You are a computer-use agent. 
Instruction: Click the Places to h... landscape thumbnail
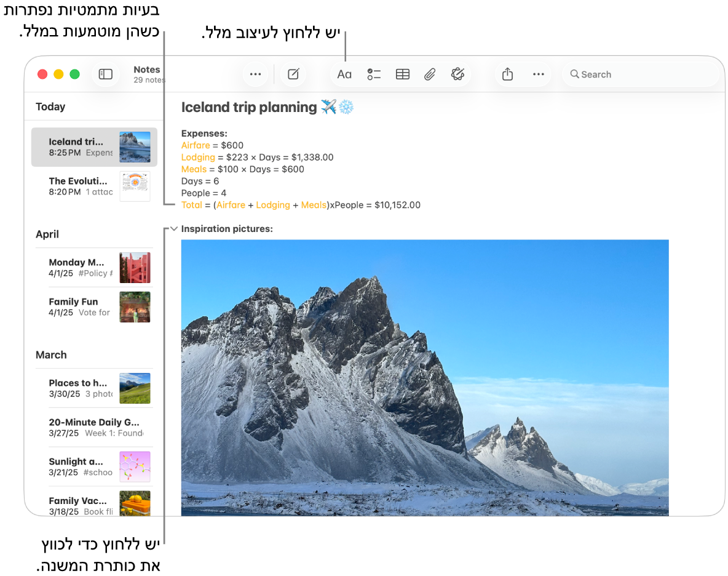tap(135, 388)
